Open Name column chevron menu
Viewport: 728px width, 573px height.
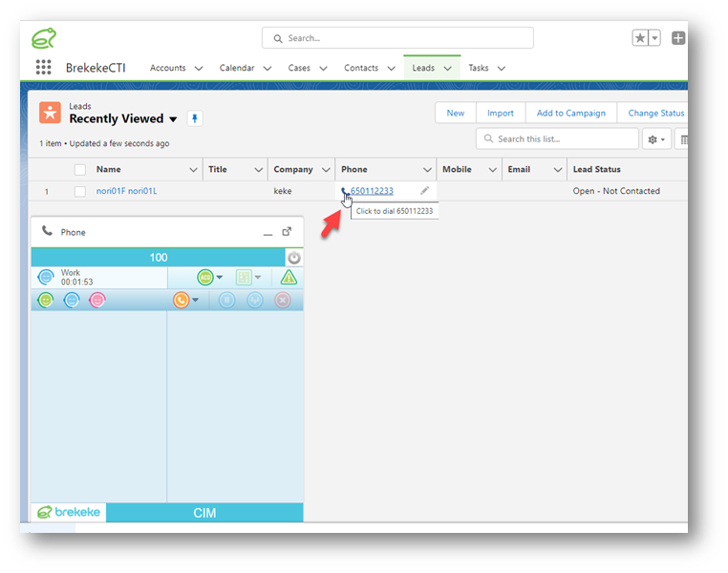pos(194,170)
